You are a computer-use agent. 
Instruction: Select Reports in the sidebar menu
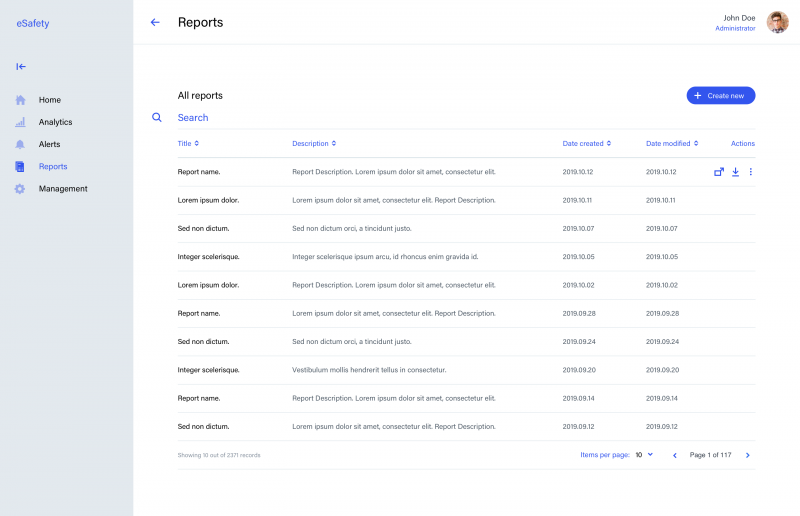[x=53, y=166]
